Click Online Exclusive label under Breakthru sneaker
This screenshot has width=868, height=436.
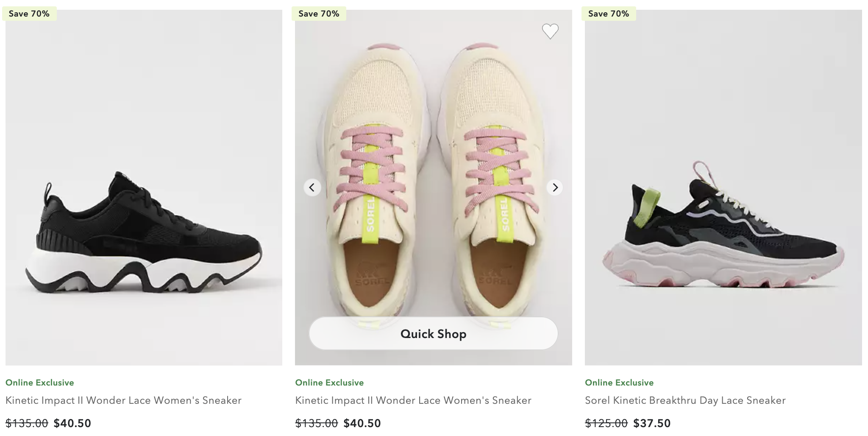pos(619,383)
